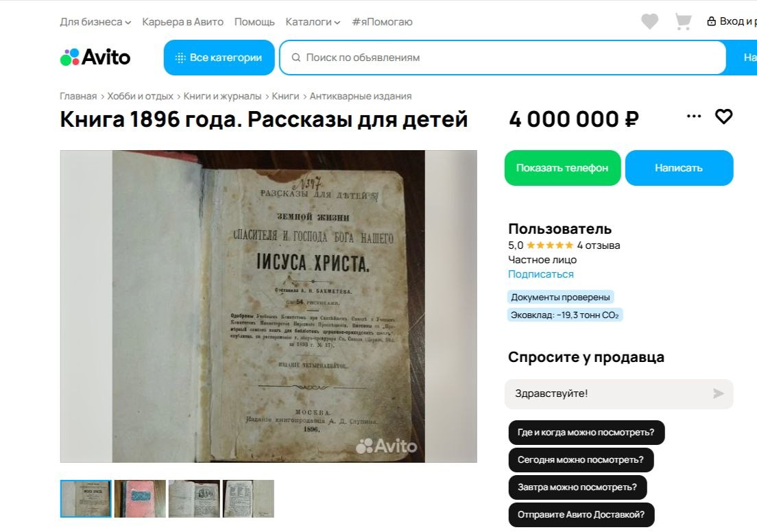
Task: Click the 'Показать телефон' button
Action: click(562, 168)
